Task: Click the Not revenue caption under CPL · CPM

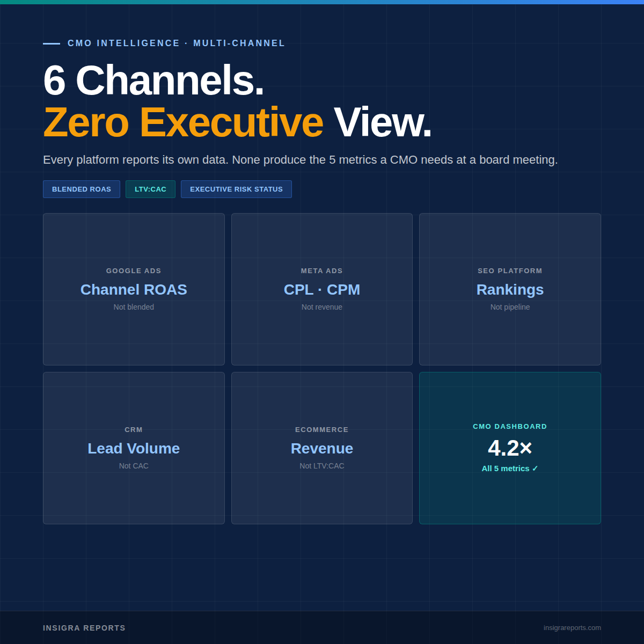Action: 321,307
